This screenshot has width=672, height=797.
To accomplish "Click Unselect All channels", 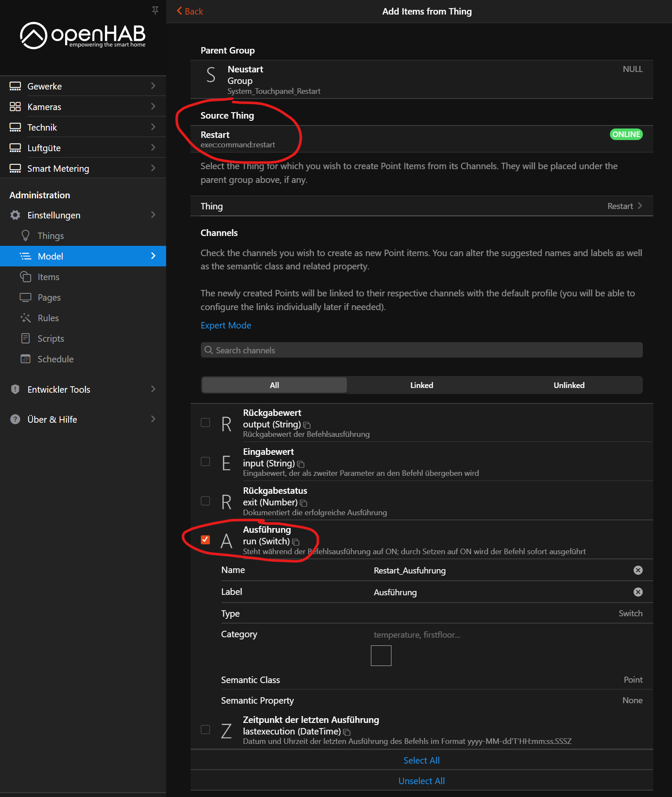I will point(421,781).
